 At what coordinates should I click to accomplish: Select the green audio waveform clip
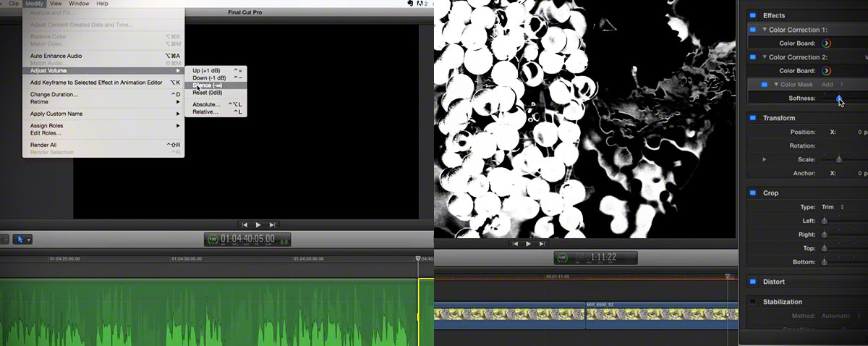(x=208, y=312)
